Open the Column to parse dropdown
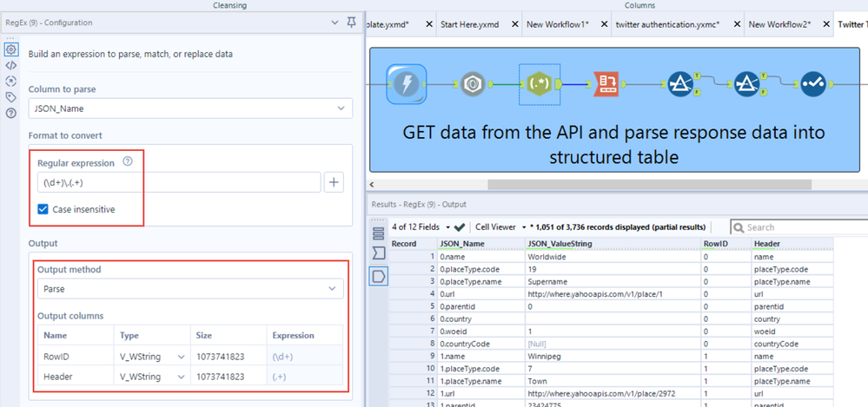Image resolution: width=868 pixels, height=407 pixels. (190, 108)
